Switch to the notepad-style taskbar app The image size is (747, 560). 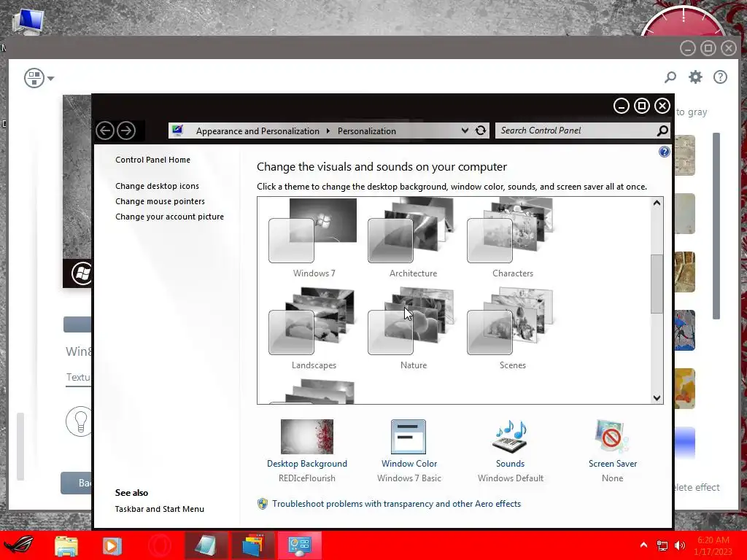coord(206,545)
